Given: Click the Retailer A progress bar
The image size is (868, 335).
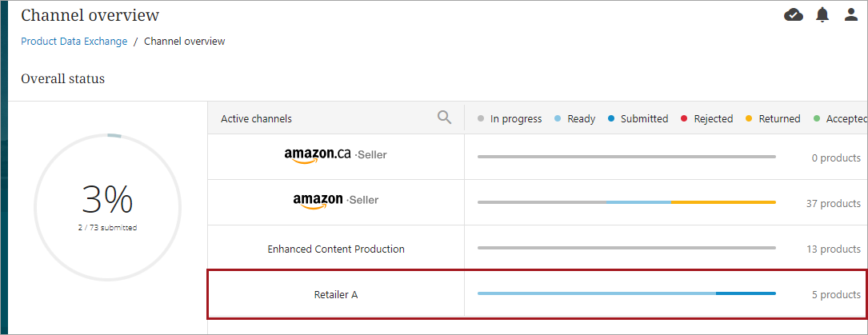Looking at the screenshot, I should click(x=626, y=293).
